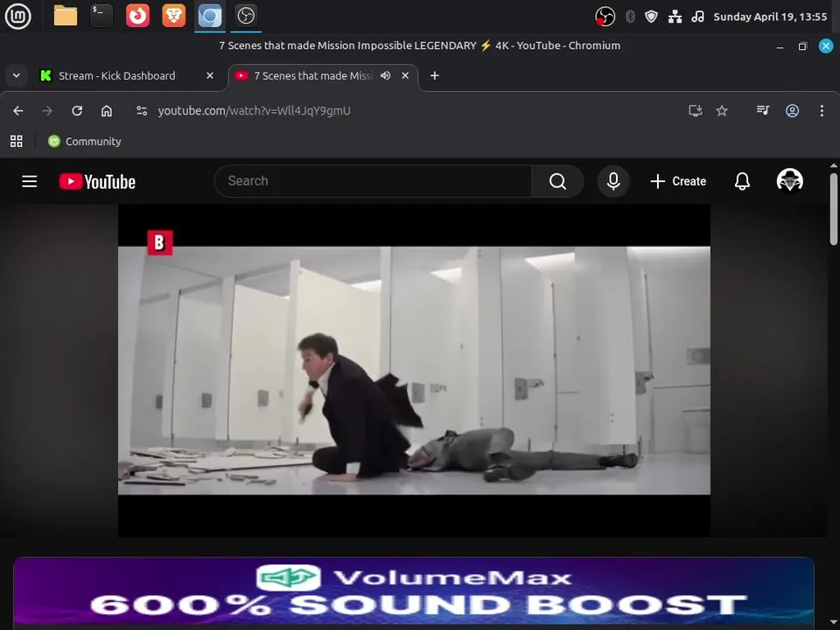The image size is (840, 630).
Task: Open the Chromium three-dot menu
Action: 822,111
